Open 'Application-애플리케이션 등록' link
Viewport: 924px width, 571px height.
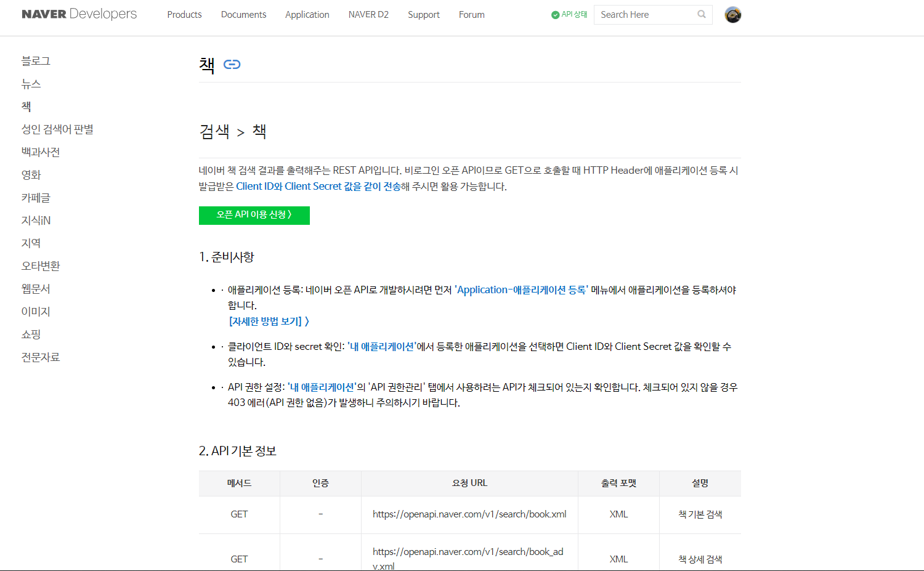tap(521, 290)
